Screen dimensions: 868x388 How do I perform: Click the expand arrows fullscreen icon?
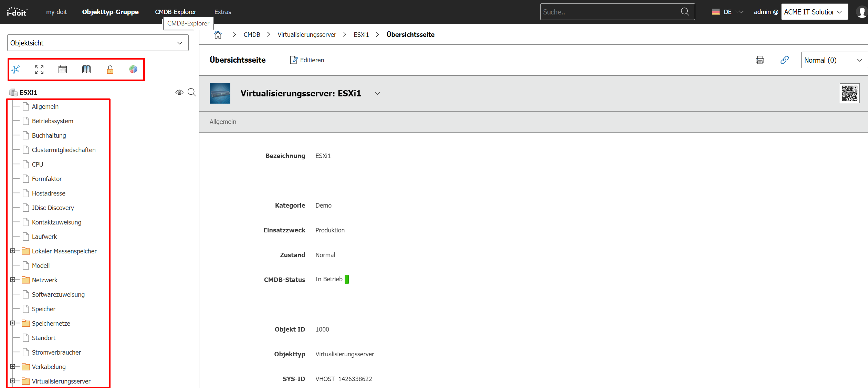point(39,70)
